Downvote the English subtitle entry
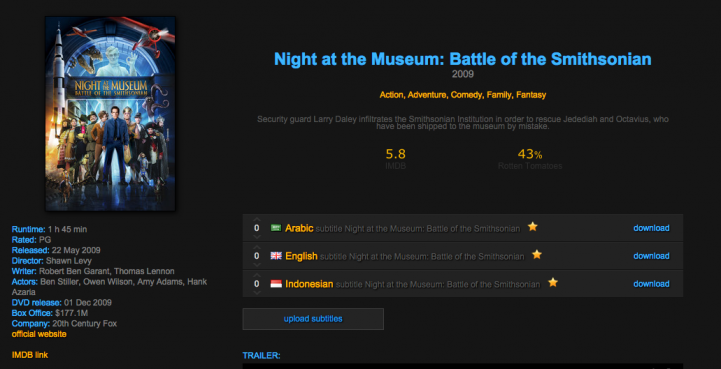This screenshot has height=369, width=721. pyautogui.click(x=257, y=264)
